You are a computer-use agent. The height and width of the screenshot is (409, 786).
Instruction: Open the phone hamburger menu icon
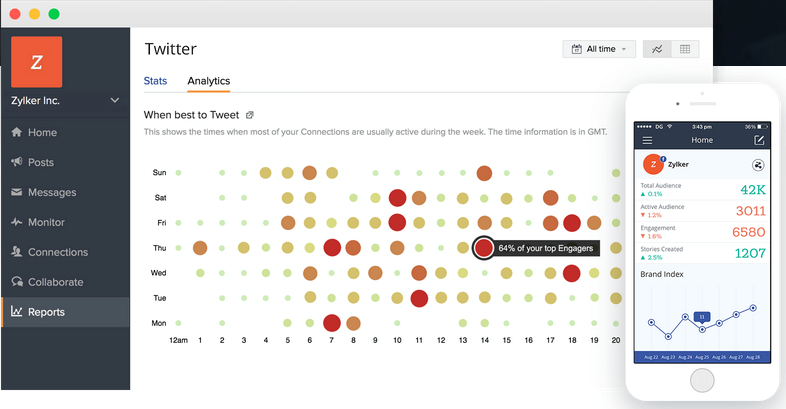[647, 140]
